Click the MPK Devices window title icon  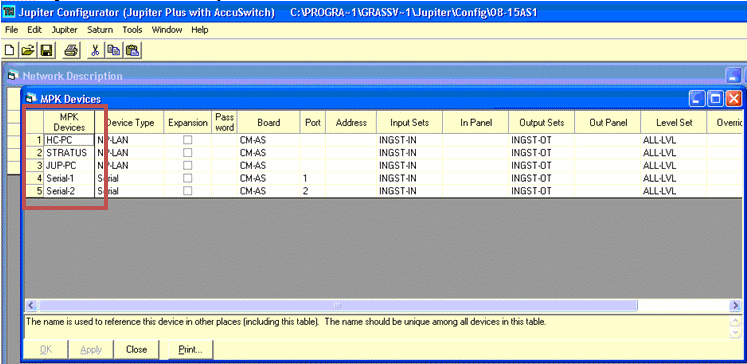(x=31, y=99)
